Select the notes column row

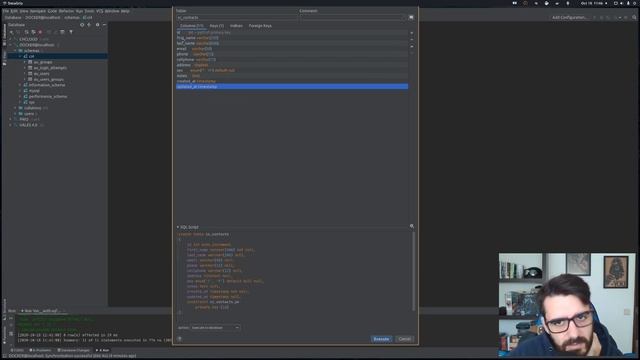(x=292, y=76)
